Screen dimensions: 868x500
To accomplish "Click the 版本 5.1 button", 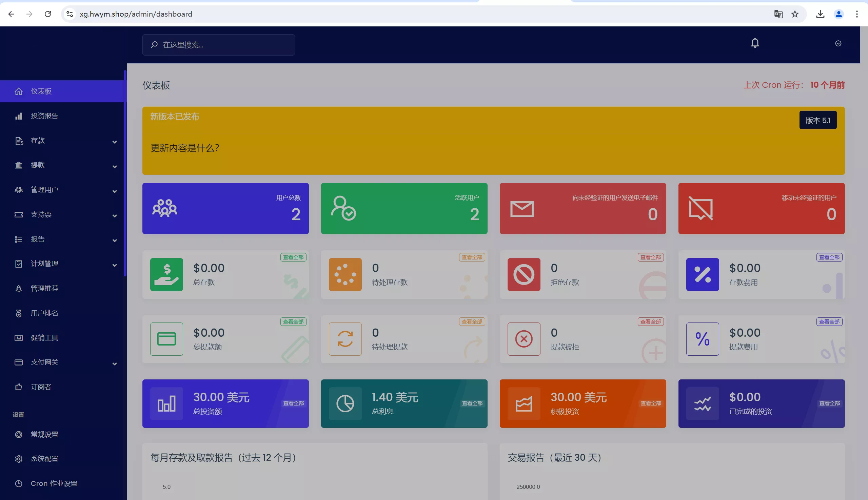I will 817,120.
